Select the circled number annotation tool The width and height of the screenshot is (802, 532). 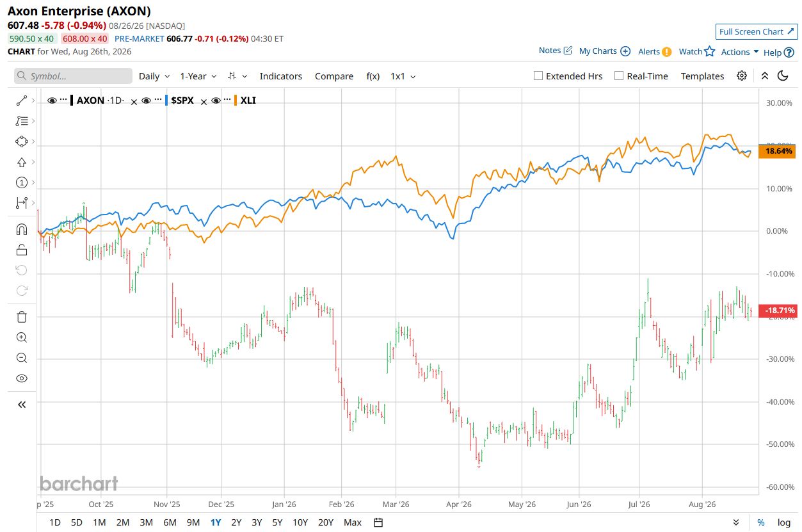click(x=22, y=182)
